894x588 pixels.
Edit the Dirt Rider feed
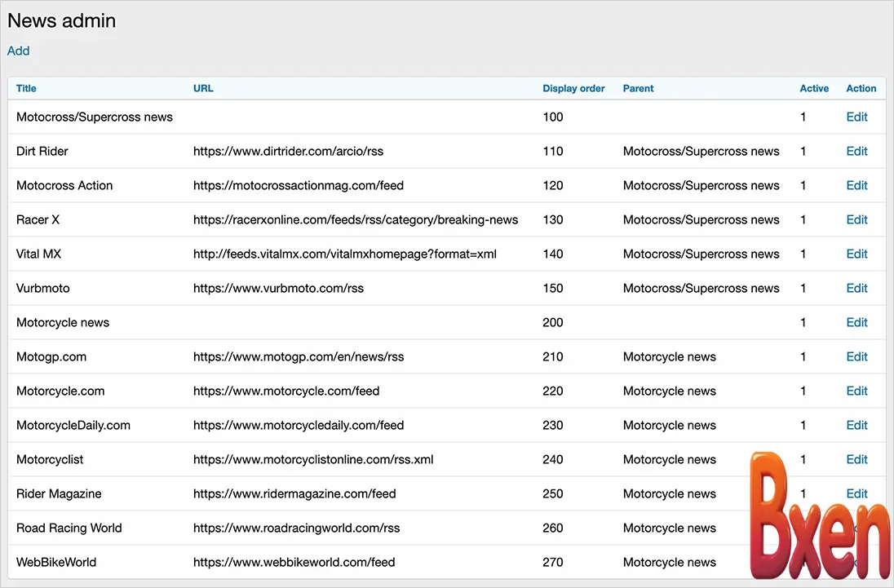pos(856,151)
